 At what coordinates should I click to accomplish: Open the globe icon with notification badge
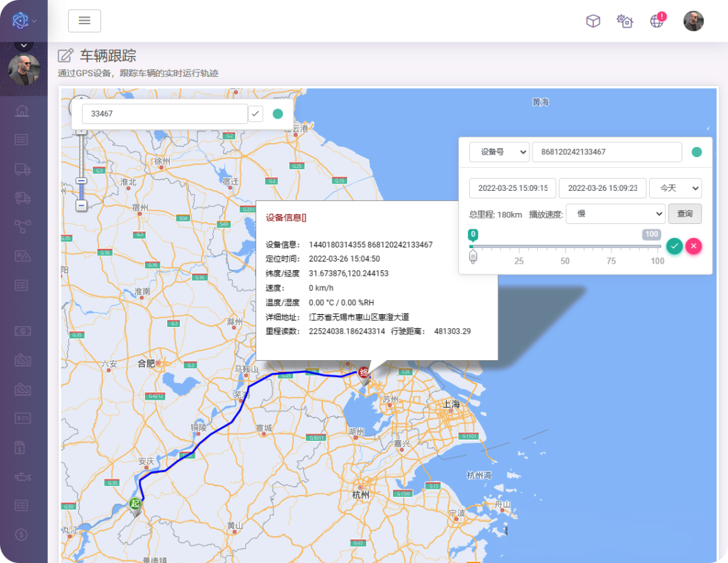tap(657, 21)
